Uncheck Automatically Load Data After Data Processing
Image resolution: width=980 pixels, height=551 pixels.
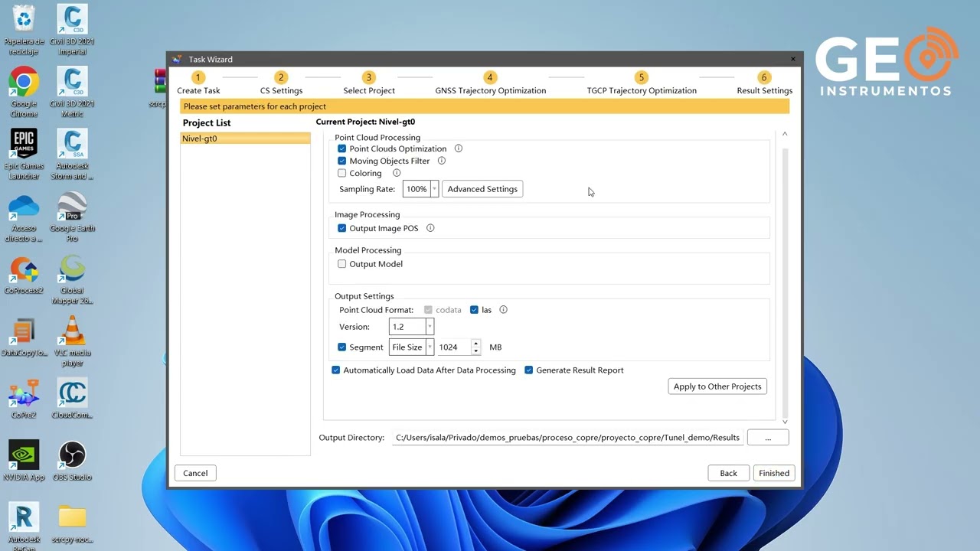coord(336,370)
